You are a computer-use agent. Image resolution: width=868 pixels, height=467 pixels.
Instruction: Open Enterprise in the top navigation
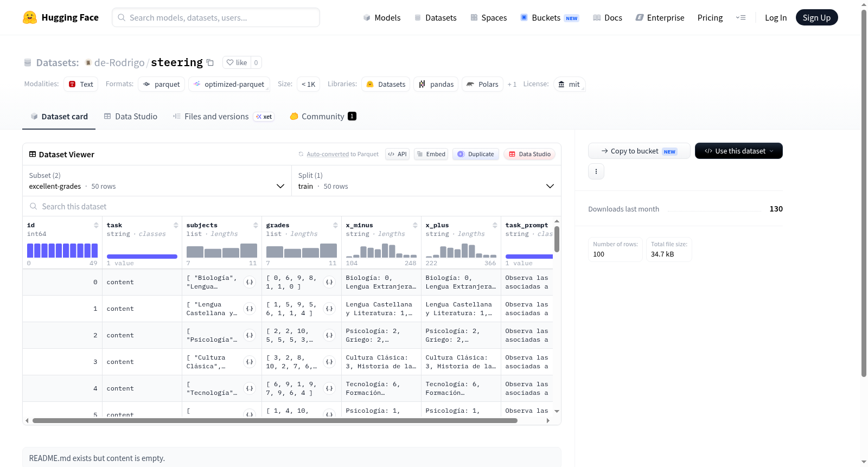(x=660, y=17)
